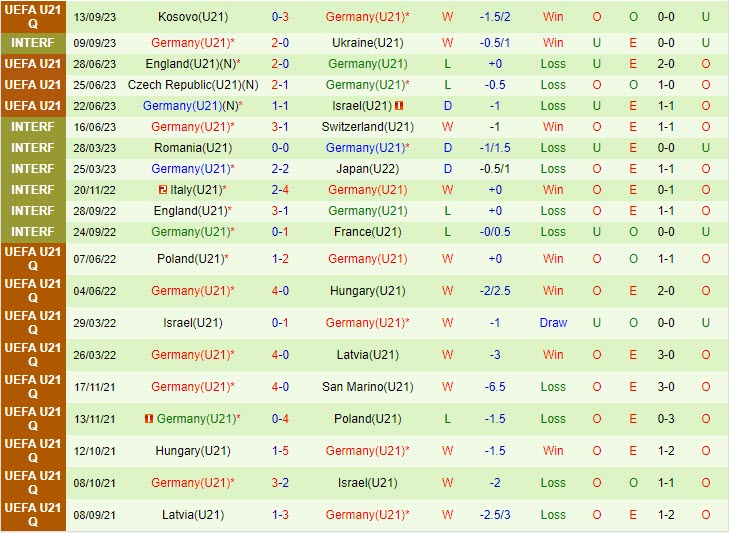The width and height of the screenshot is (729, 533).
Task: Select the 2-1 score of Czech Republic match
Action: click(x=280, y=85)
